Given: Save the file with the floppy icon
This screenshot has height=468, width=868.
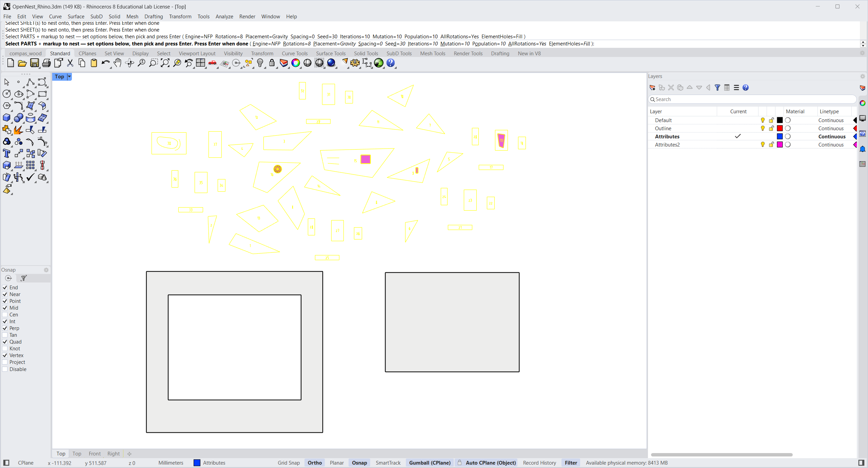Looking at the screenshot, I should pos(34,63).
